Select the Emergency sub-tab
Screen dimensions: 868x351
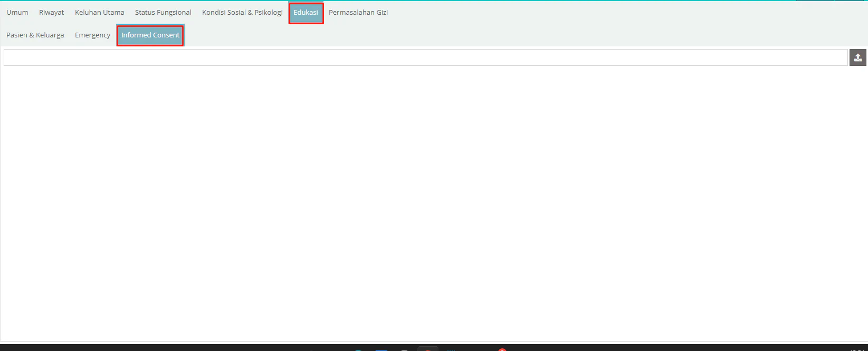(92, 35)
